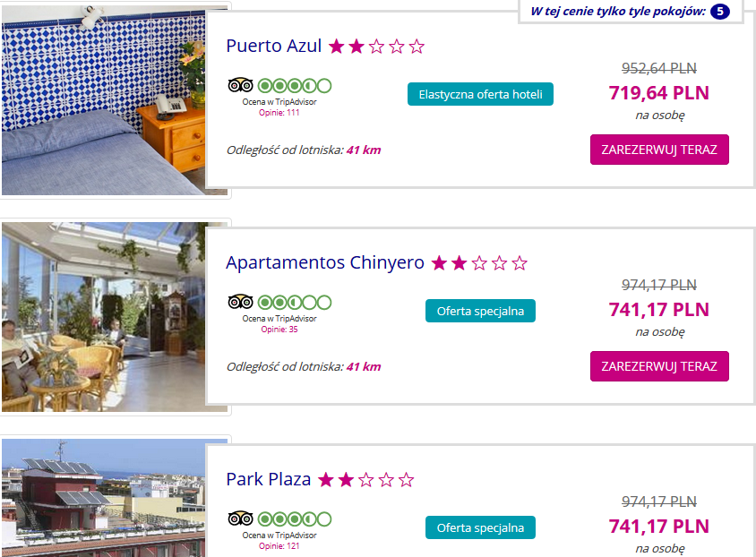Click Apartamentos Chinyero's green rating circles
The image size is (756, 557).
295,303
